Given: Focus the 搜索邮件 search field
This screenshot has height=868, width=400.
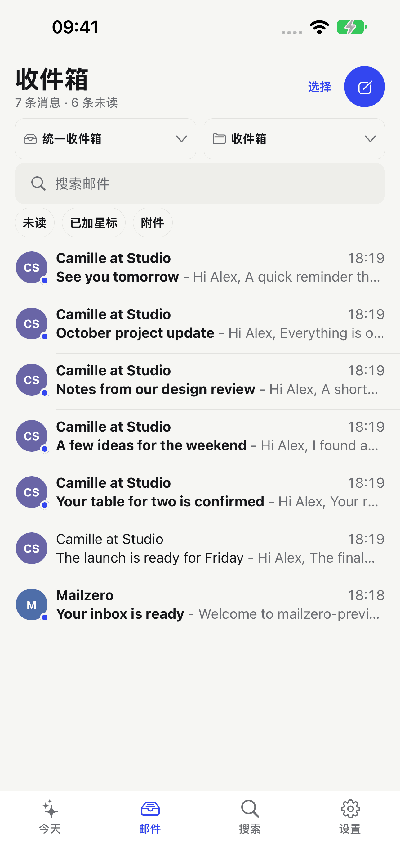Looking at the screenshot, I should (200, 184).
